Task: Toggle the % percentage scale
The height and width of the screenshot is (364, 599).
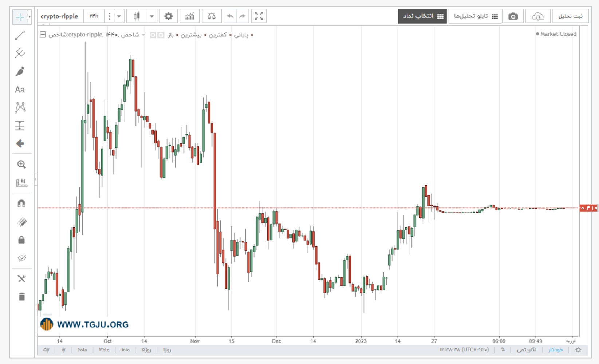Action: pyautogui.click(x=503, y=350)
